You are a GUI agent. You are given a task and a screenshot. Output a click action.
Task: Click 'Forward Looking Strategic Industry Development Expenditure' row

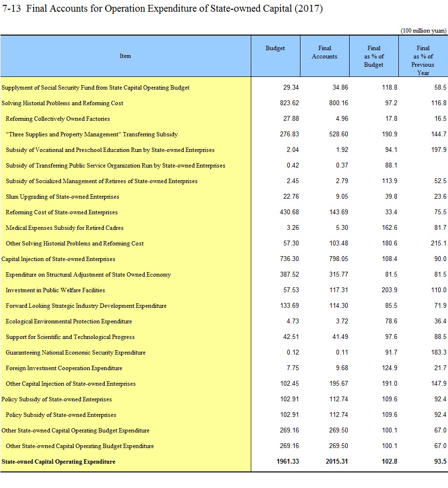[x=86, y=305]
